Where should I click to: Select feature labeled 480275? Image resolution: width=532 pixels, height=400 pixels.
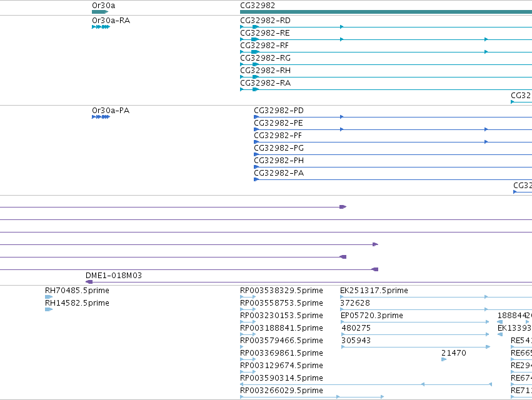[x=356, y=328]
